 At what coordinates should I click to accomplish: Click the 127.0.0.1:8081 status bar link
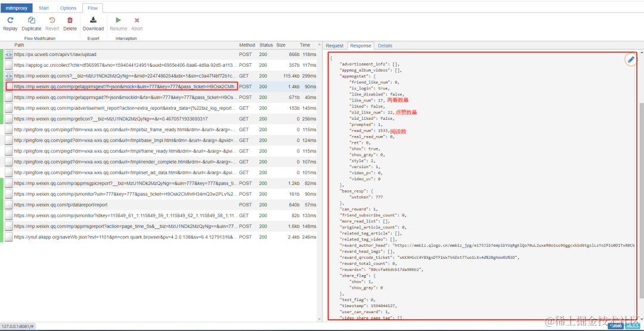point(18,326)
